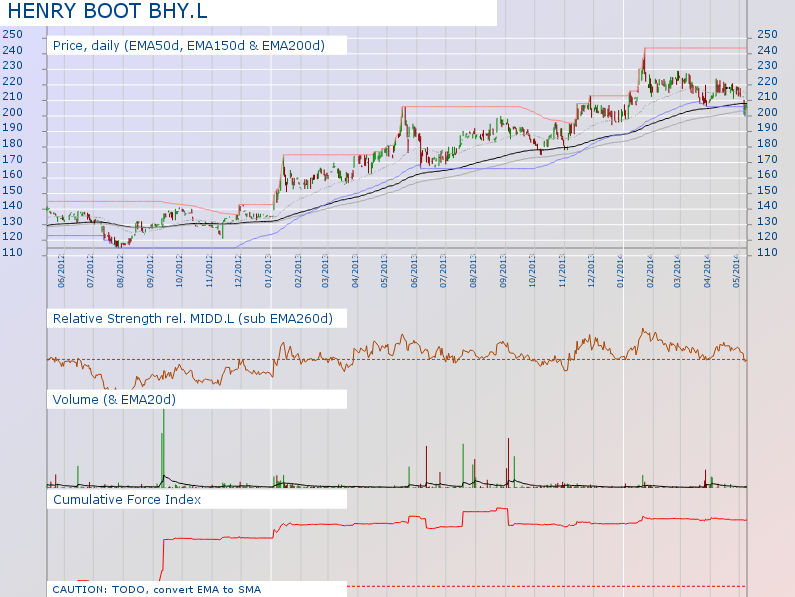Click the 110 value on left price axis

click(12, 252)
